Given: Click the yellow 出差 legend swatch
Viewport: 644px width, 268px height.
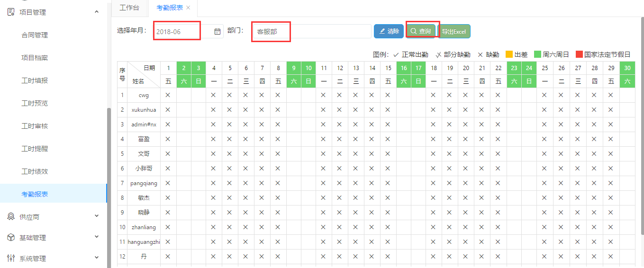Looking at the screenshot, I should (509, 54).
